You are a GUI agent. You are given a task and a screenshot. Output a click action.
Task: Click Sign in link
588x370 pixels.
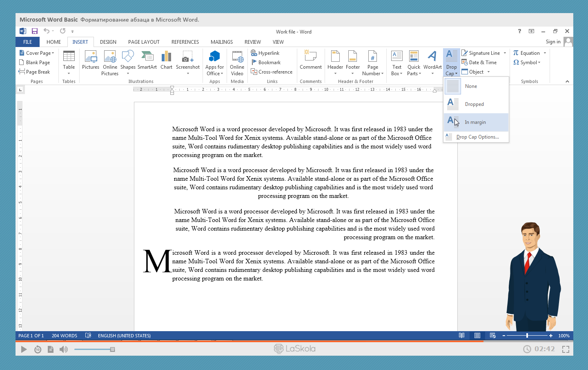[553, 42]
